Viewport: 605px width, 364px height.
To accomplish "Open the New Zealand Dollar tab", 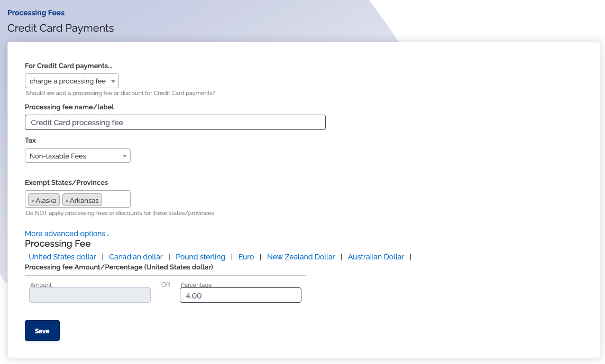I will tap(301, 257).
